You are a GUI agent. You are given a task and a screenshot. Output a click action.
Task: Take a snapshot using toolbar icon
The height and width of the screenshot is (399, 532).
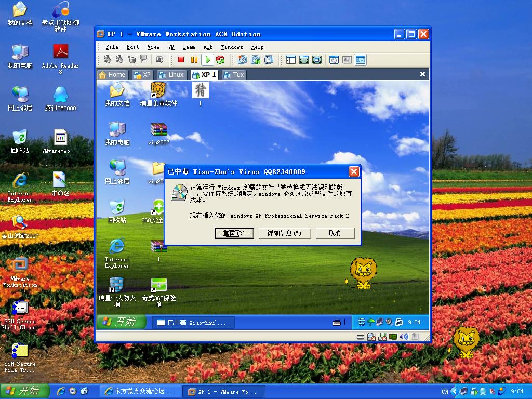coord(242,60)
